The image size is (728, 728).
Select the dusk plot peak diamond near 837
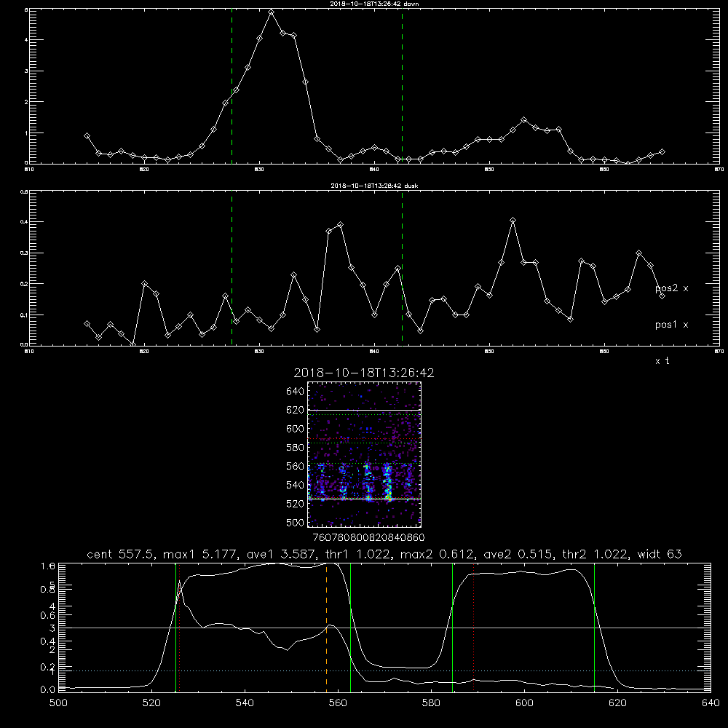pos(340,225)
